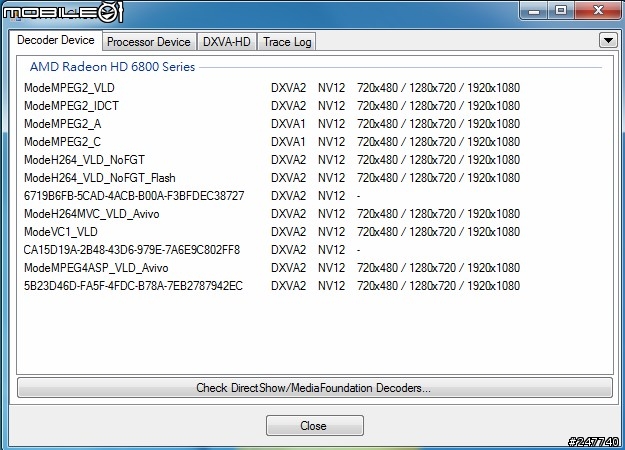Click the Close button
Screen dimensions: 625x450
(314, 426)
